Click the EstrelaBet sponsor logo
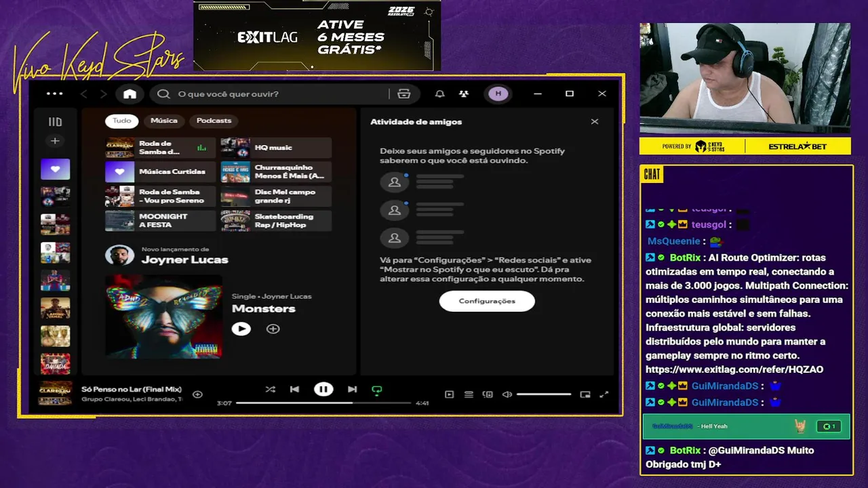 pos(798,146)
